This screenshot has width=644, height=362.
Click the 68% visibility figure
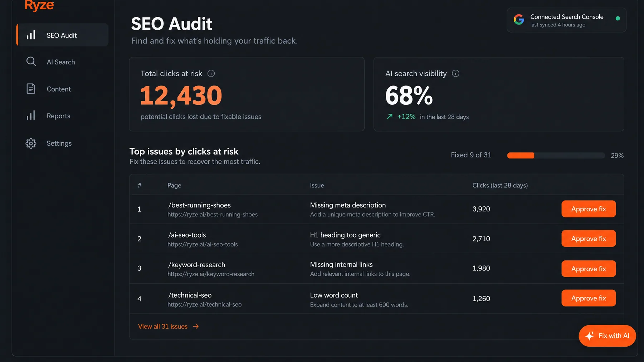coord(409,96)
